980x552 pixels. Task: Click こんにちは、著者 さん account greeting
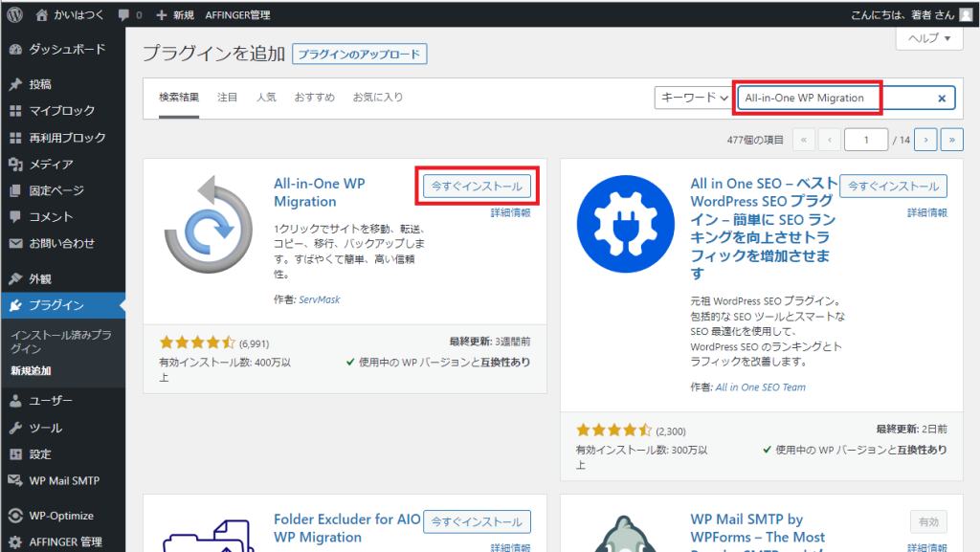point(902,15)
